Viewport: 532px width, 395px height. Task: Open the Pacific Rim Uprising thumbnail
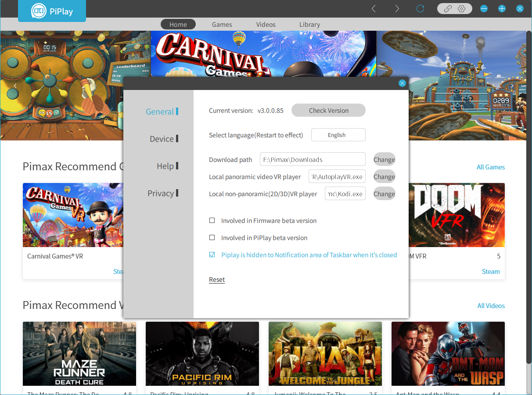(202, 354)
